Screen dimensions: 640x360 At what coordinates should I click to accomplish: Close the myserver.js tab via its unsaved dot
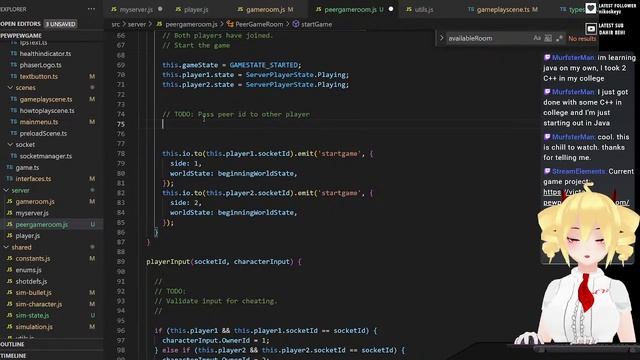point(160,9)
